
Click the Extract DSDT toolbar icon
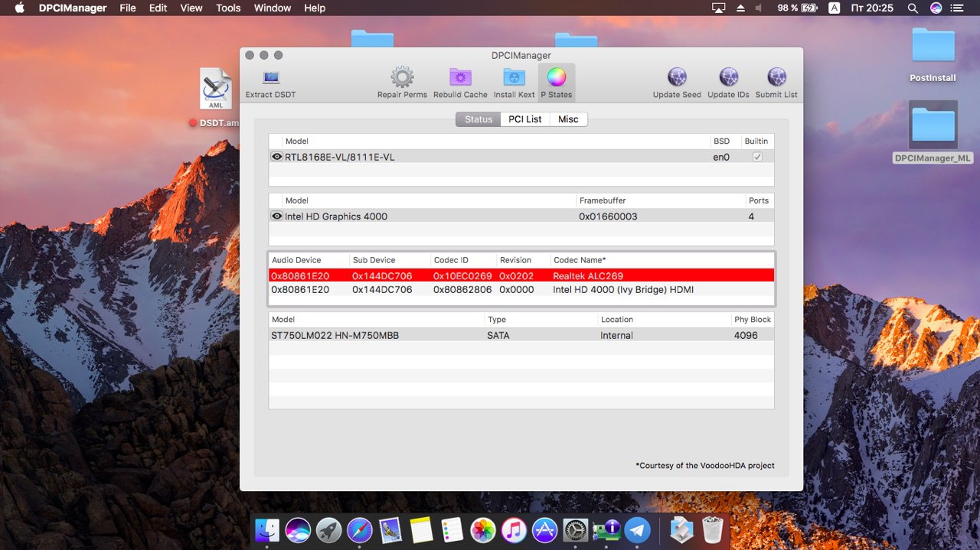[x=270, y=78]
